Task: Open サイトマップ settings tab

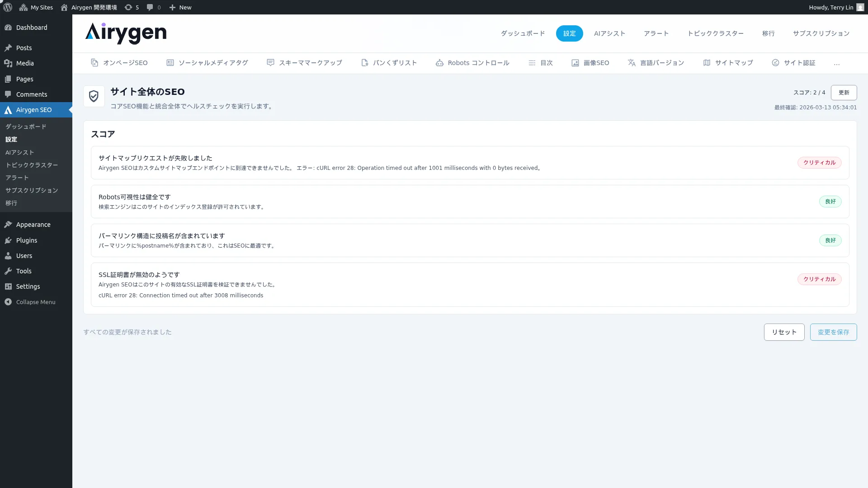Action: [x=728, y=63]
